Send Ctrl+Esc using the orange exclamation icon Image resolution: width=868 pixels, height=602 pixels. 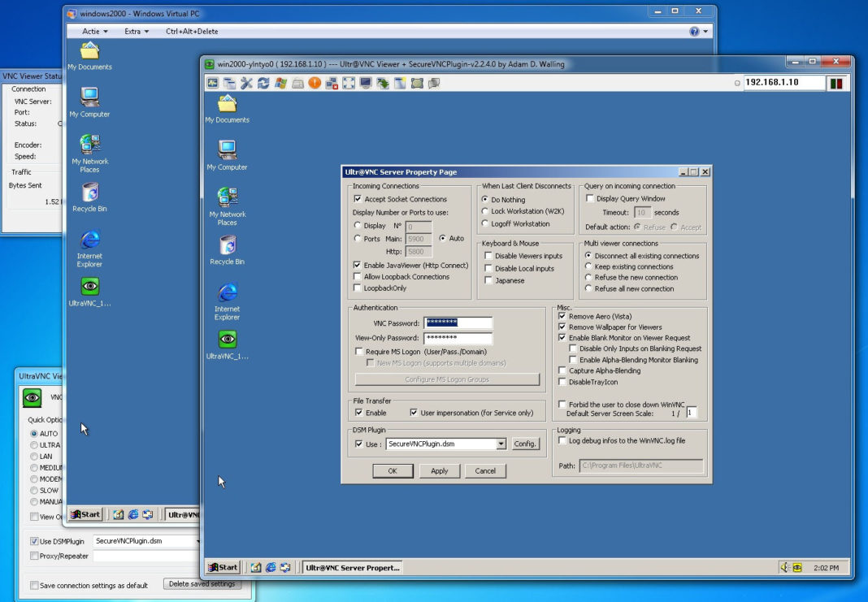pos(314,82)
